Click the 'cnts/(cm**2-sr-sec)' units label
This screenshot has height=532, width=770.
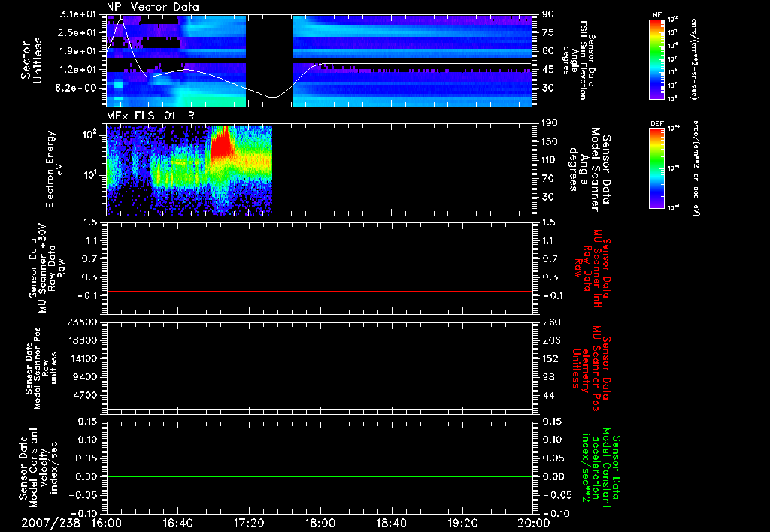694,59
